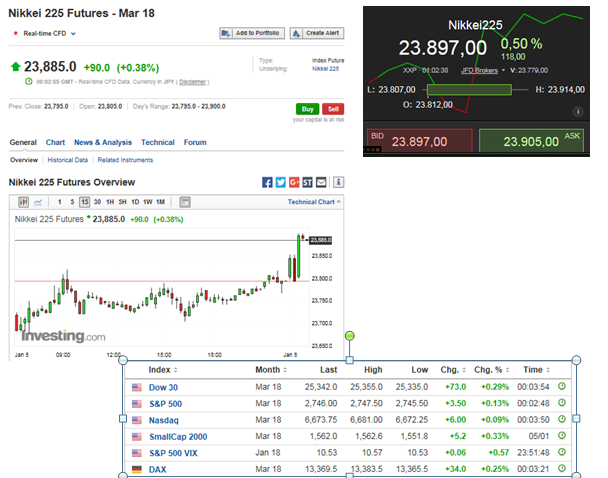Click red Sell button
608x478 pixels.
point(333,109)
